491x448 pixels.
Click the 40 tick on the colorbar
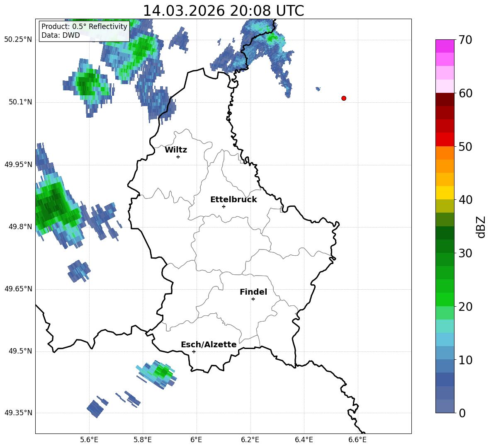click(465, 200)
